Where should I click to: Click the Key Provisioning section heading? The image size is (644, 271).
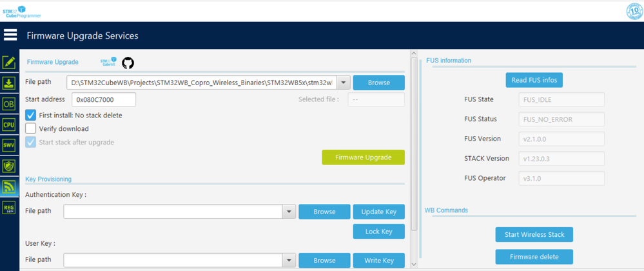coord(48,179)
